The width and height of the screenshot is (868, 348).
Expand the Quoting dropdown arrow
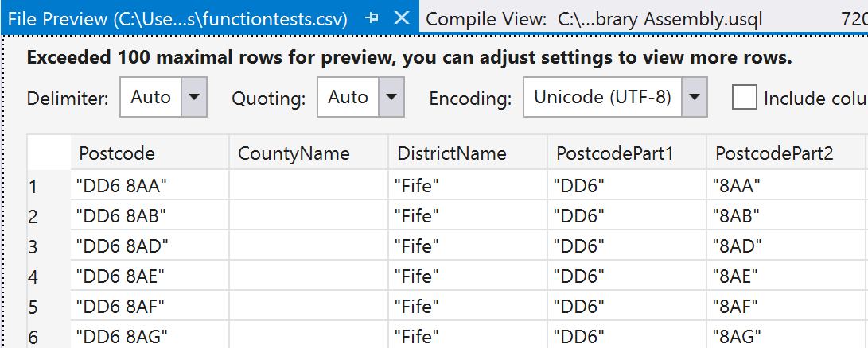(390, 98)
